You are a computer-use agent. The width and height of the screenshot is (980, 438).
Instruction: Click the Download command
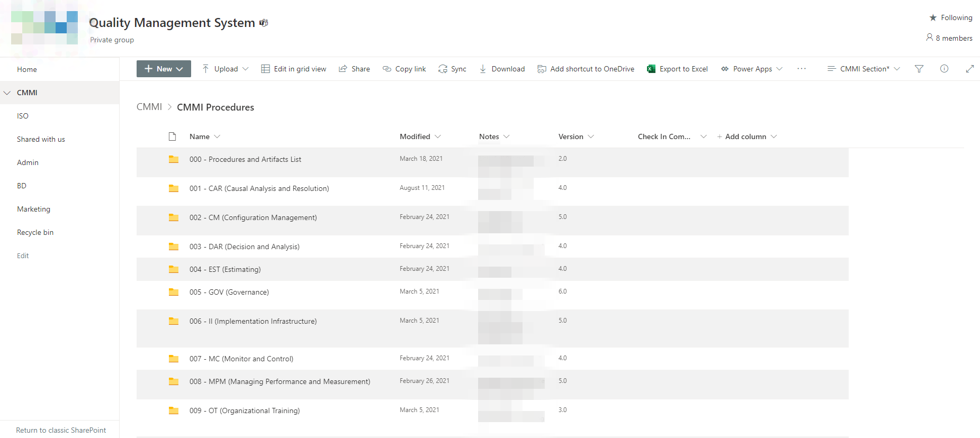pyautogui.click(x=502, y=69)
